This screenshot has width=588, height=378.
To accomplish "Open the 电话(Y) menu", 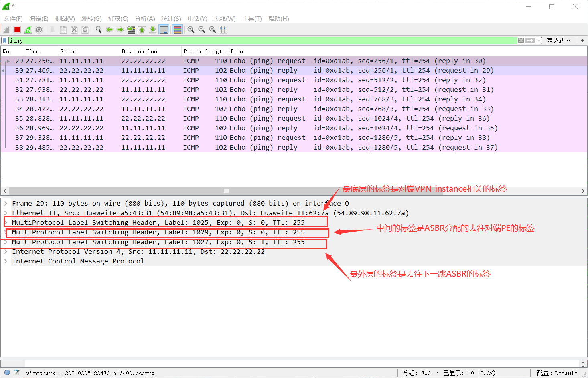I will (197, 19).
